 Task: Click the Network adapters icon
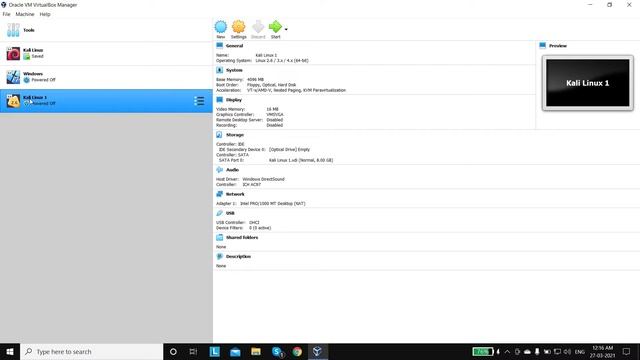coord(220,193)
